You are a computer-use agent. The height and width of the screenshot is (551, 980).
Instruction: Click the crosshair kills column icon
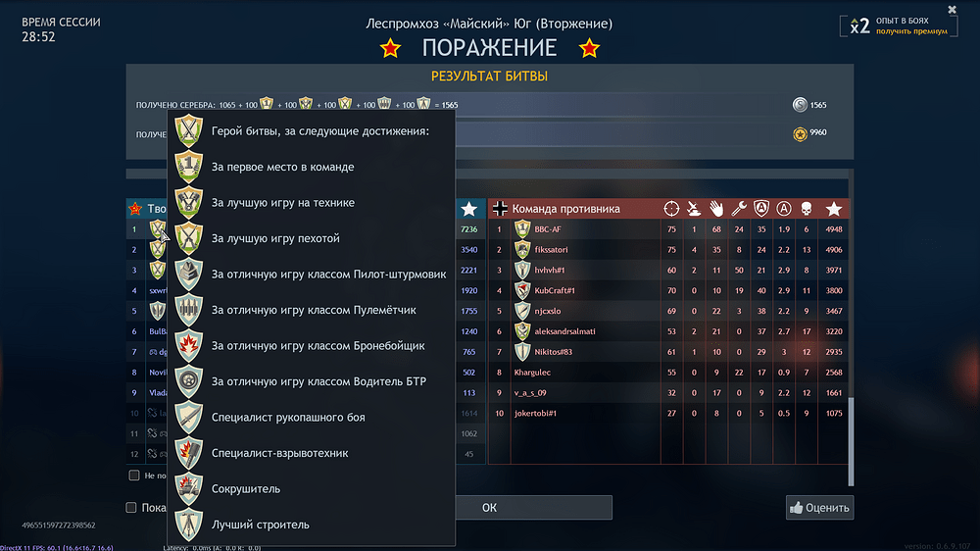coord(671,208)
